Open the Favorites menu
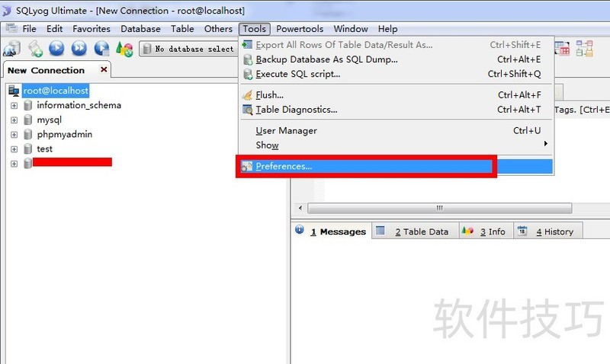This screenshot has width=610, height=364. pos(91,29)
